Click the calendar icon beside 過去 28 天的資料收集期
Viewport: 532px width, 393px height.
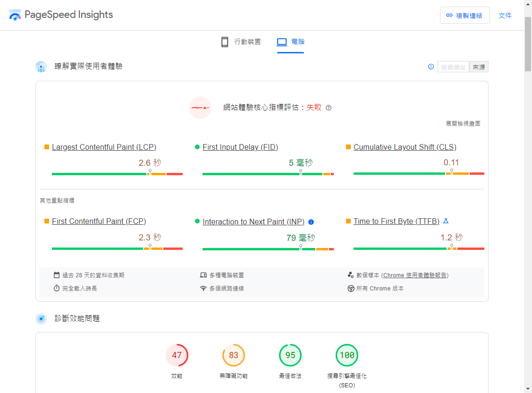click(x=57, y=275)
